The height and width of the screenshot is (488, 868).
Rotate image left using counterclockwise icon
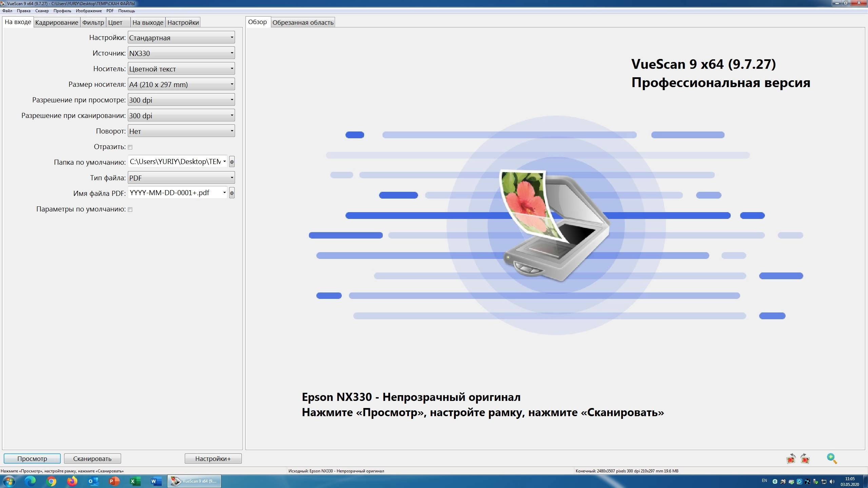[791, 459]
